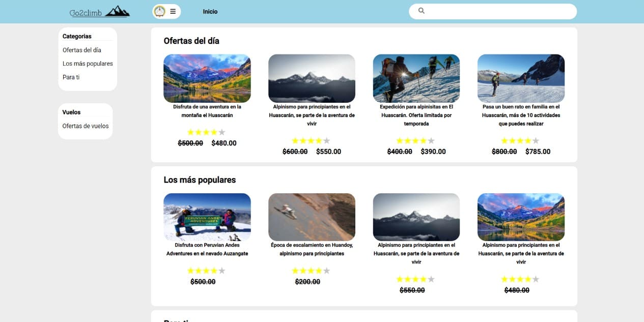Click first star on $550.00 alpinismo offer
The width and height of the screenshot is (644, 322).
295,140
